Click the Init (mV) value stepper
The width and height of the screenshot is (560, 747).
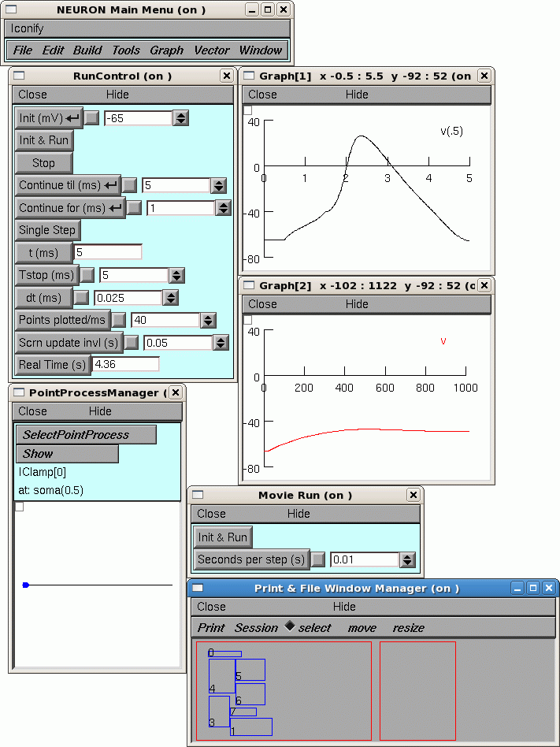[180, 118]
